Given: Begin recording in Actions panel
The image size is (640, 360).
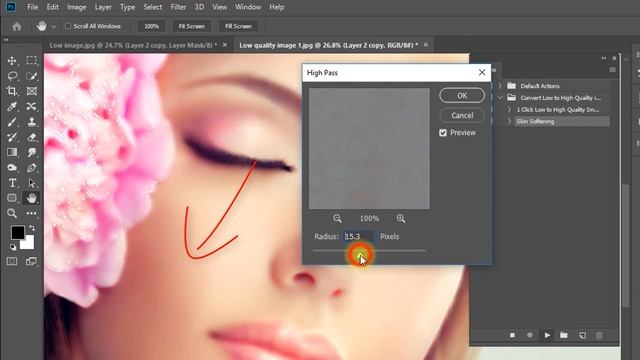Looking at the screenshot, I should click(529, 335).
